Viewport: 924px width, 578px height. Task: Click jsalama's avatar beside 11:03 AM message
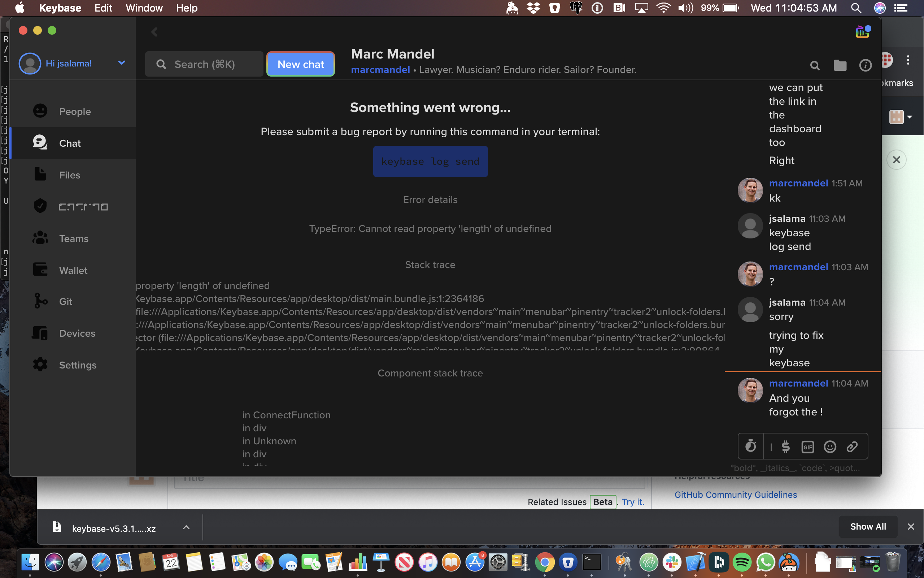coord(750,225)
